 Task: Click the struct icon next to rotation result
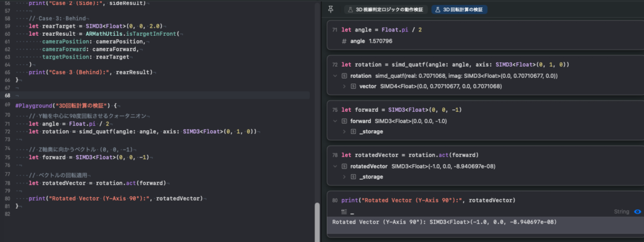(x=344, y=76)
